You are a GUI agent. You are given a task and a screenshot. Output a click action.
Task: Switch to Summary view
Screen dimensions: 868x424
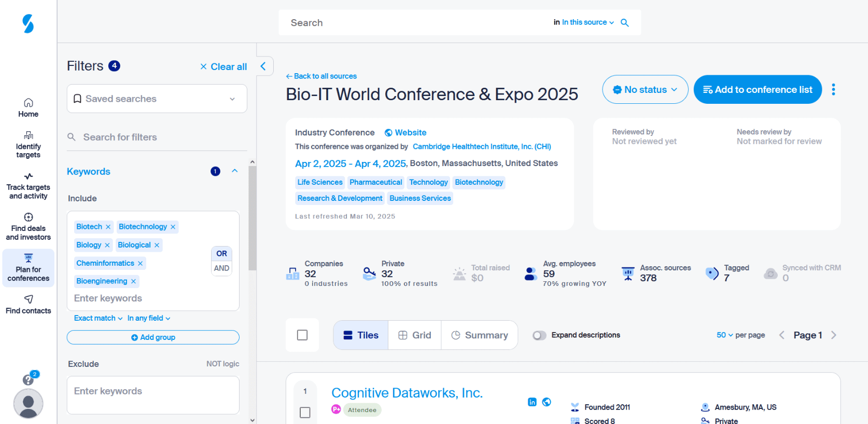(x=479, y=335)
